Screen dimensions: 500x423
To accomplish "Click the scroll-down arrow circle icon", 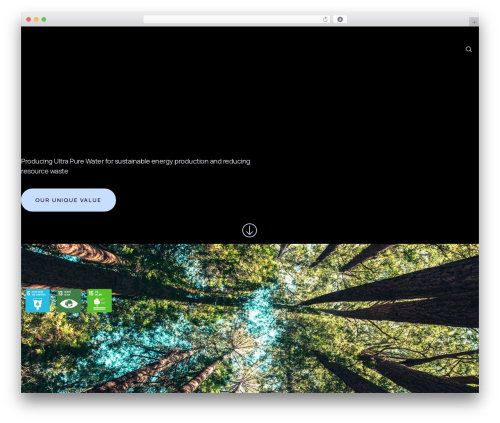I will pos(249,230).
